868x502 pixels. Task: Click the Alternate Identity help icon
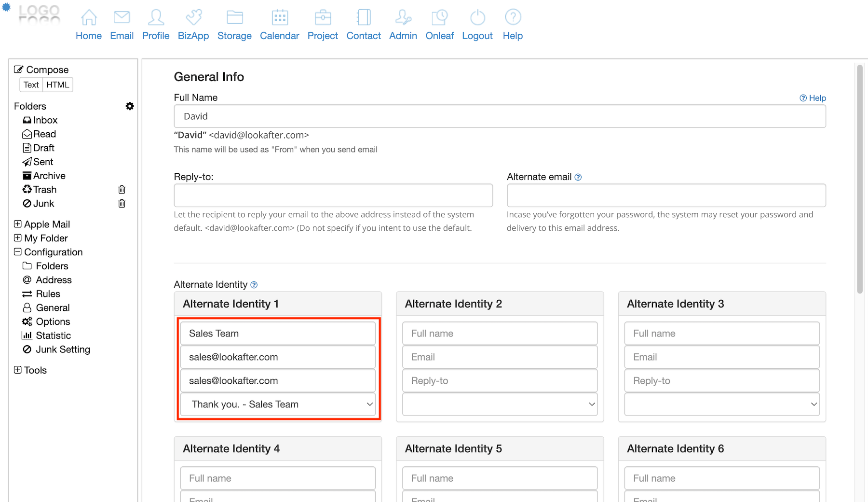(254, 285)
